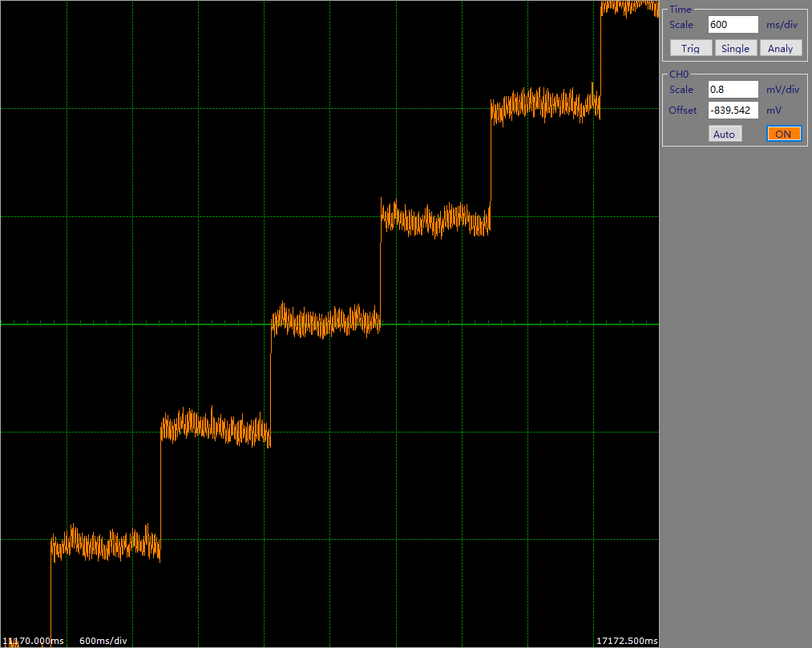Focus the CH0 Scale input field
Screen dimensions: 812x648
coord(733,90)
